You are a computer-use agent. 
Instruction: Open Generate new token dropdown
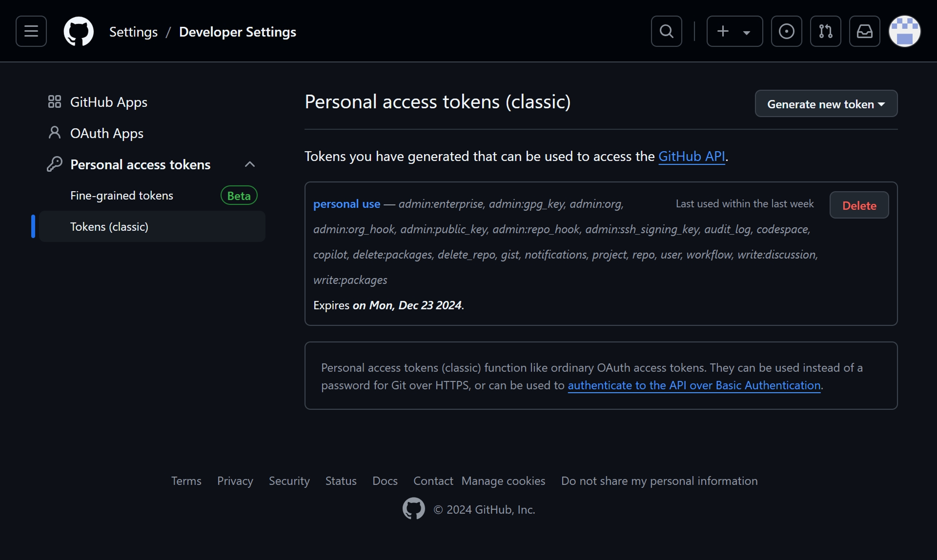click(x=826, y=104)
